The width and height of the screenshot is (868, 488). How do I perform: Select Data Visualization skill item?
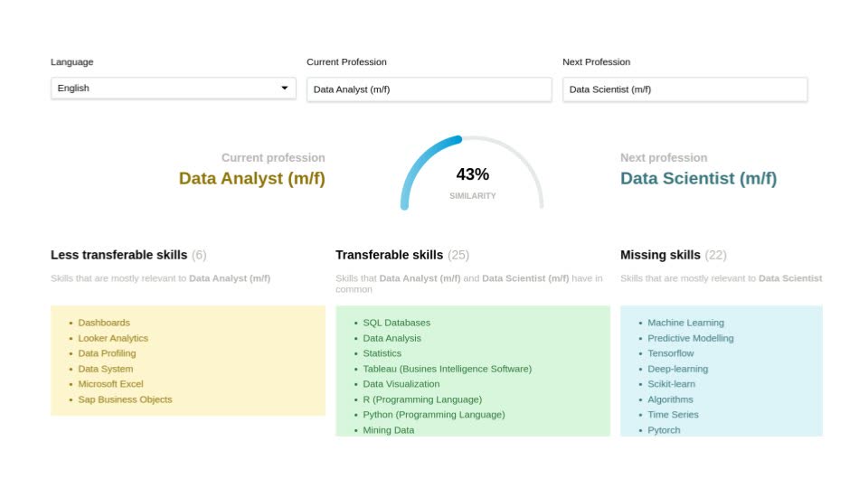pos(401,384)
